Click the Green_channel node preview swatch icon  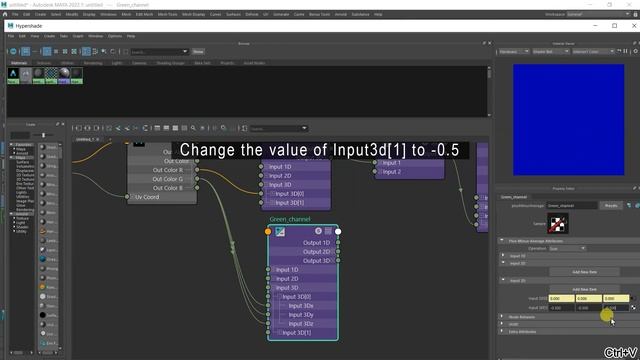point(280,232)
